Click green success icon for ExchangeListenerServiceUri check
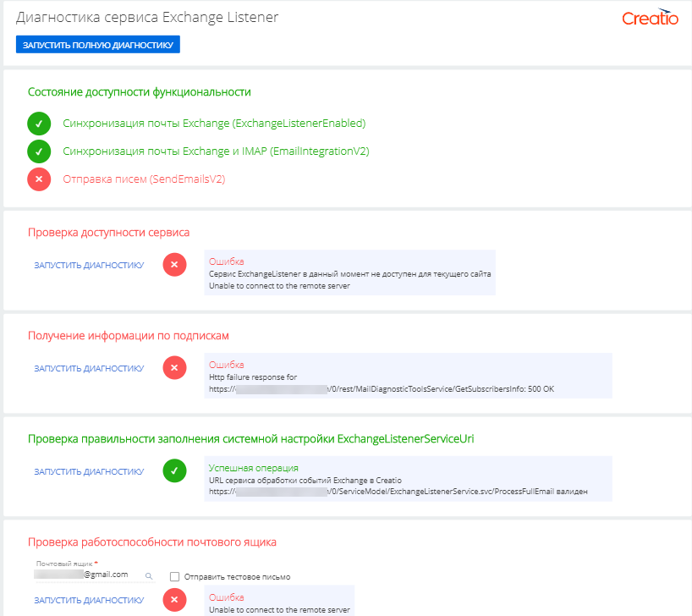692x616 pixels. [x=174, y=471]
